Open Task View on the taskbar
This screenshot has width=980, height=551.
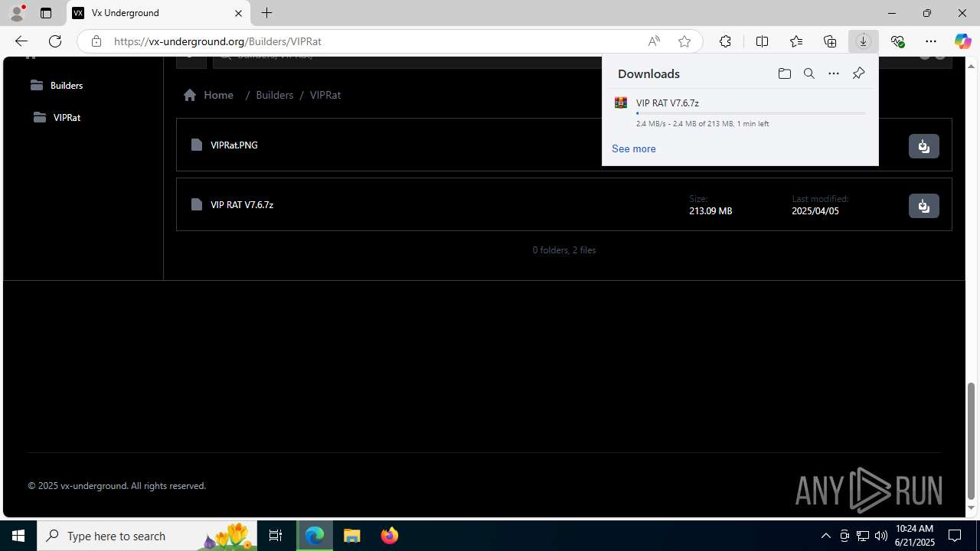point(276,536)
